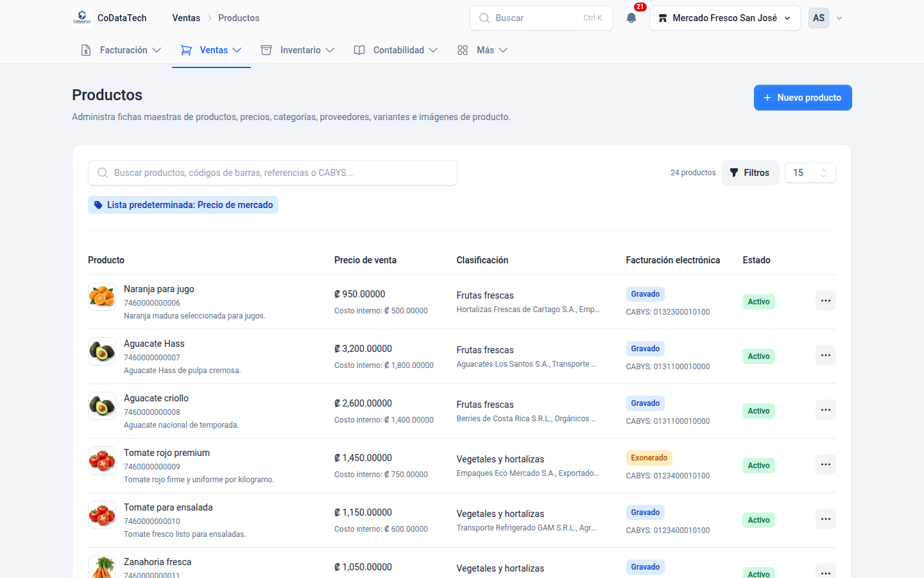The height and width of the screenshot is (578, 924).
Task: Open the Ventas menu
Action: (211, 50)
